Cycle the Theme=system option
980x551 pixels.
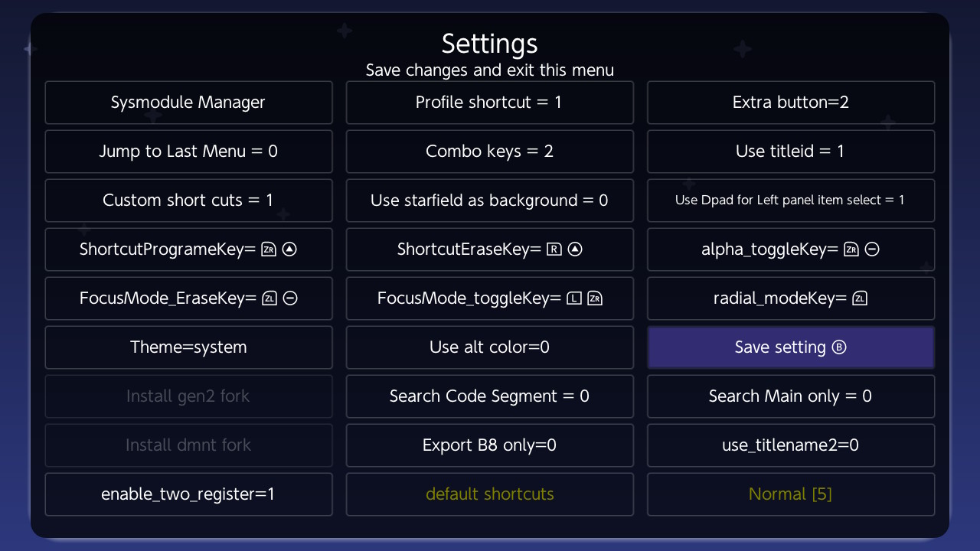pos(188,347)
